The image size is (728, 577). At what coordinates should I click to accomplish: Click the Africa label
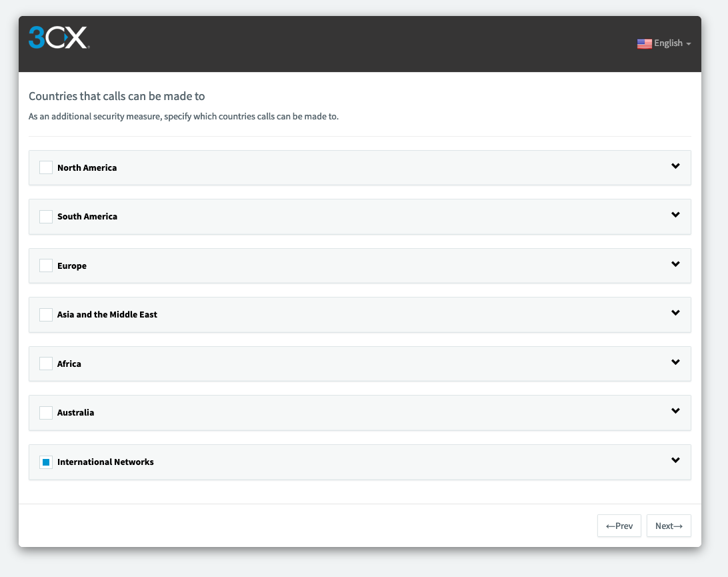pos(69,364)
